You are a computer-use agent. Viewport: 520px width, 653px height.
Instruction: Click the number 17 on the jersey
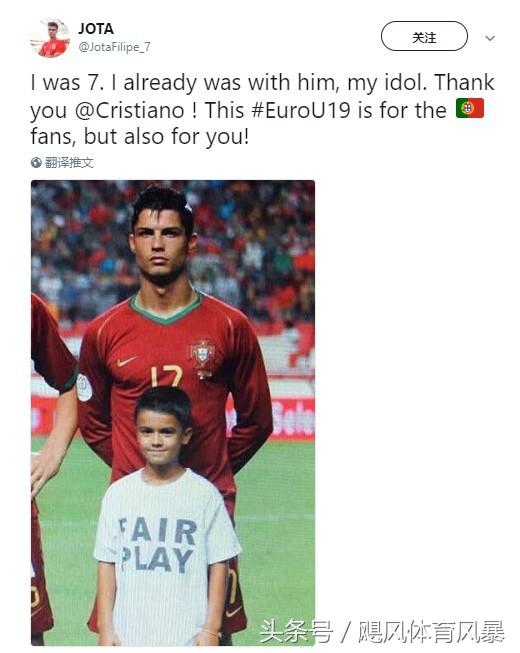(x=166, y=376)
